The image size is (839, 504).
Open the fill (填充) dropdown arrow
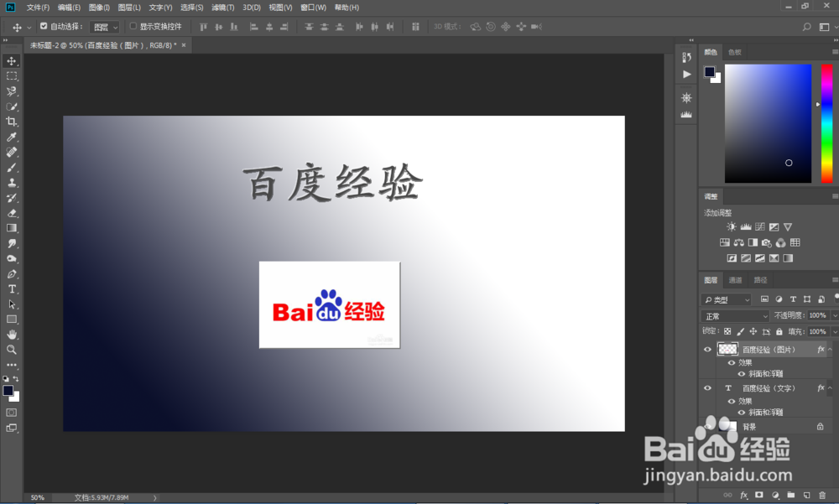834,332
